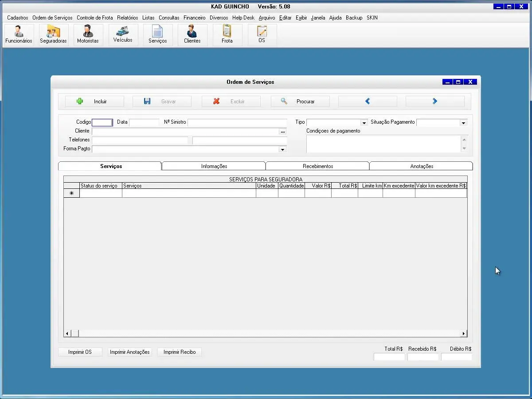The height and width of the screenshot is (399, 532).
Task: Click the Serviços toolbar icon
Action: 158,35
